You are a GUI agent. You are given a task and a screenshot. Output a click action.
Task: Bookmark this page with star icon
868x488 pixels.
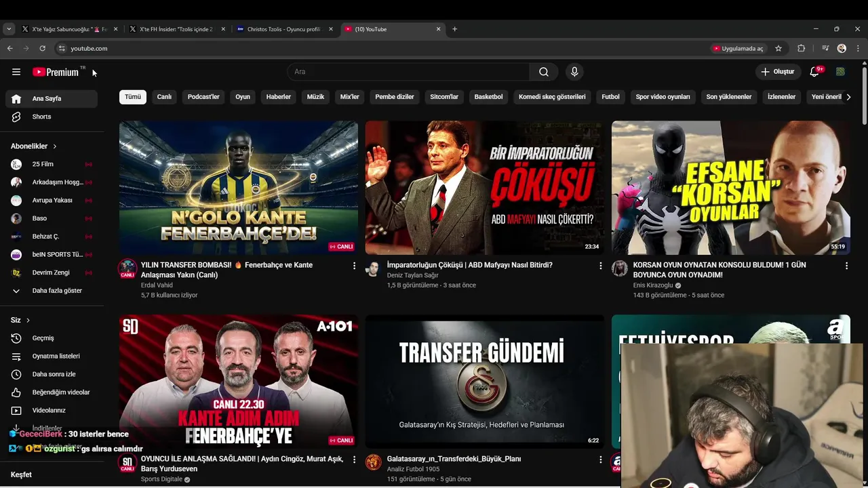click(x=778, y=48)
